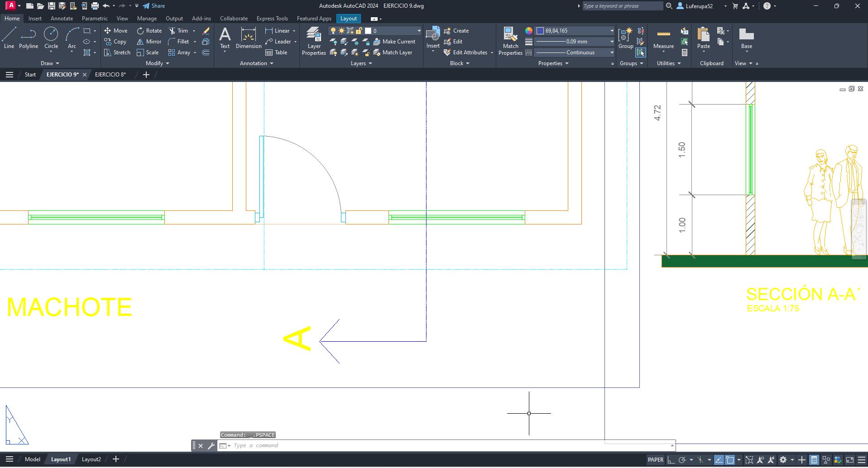Toggle Ortho mode in status bar

[x=671, y=460]
